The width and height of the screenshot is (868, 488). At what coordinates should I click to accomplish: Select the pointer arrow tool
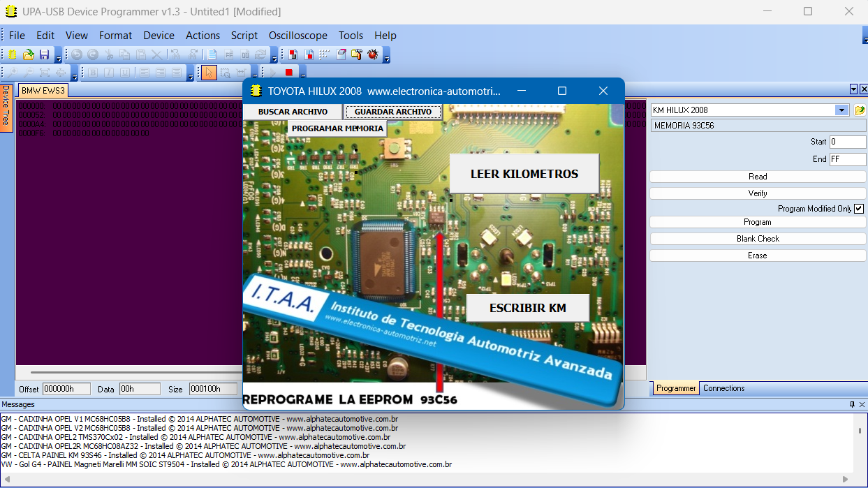coord(208,72)
